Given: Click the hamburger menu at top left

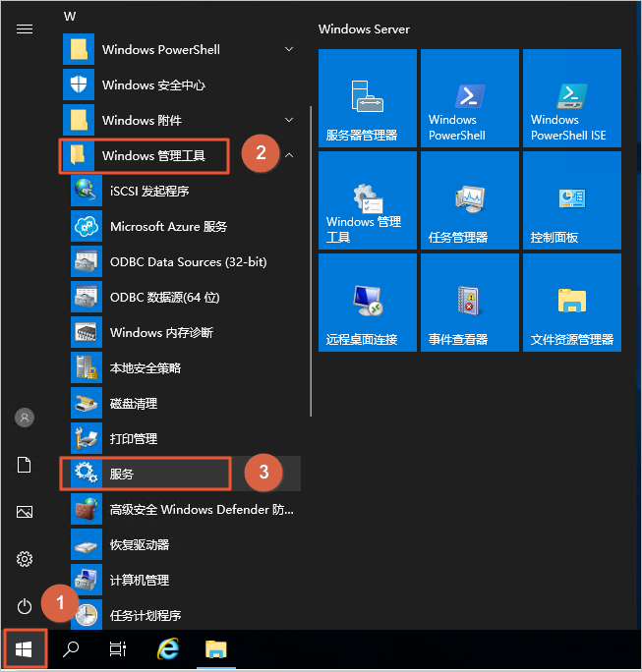Looking at the screenshot, I should pyautogui.click(x=25, y=29).
